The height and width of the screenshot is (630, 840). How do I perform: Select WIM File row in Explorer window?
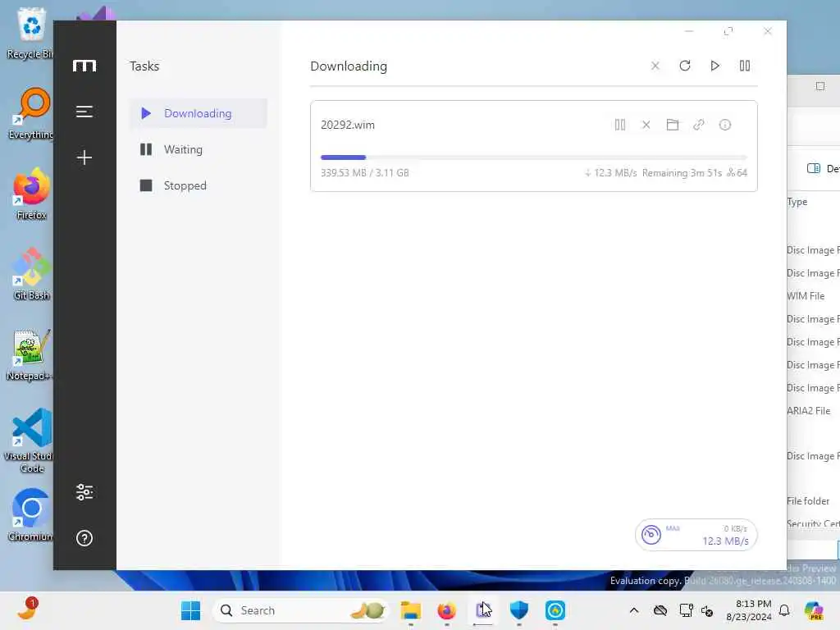pos(806,295)
